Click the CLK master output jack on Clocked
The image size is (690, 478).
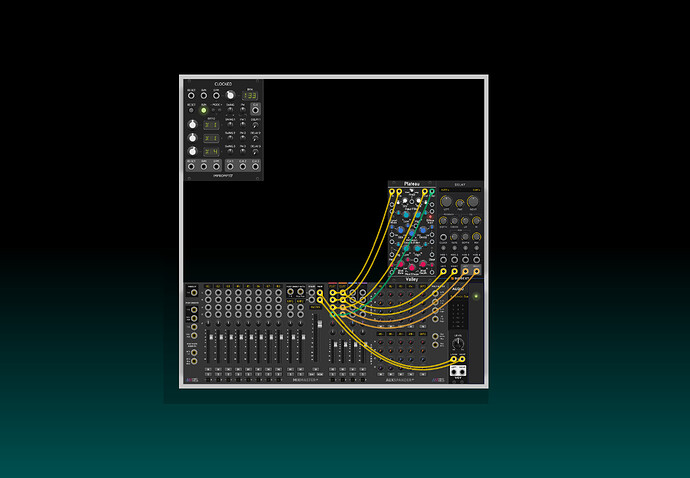pyautogui.click(x=255, y=110)
